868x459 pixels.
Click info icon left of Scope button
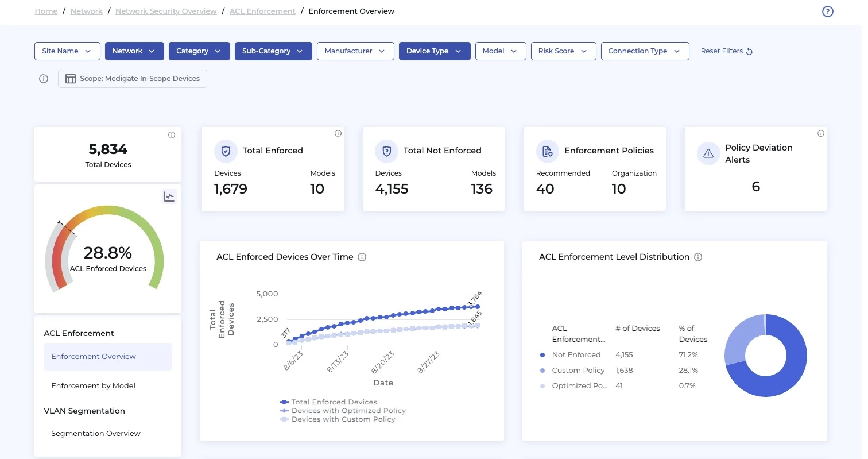pos(44,79)
